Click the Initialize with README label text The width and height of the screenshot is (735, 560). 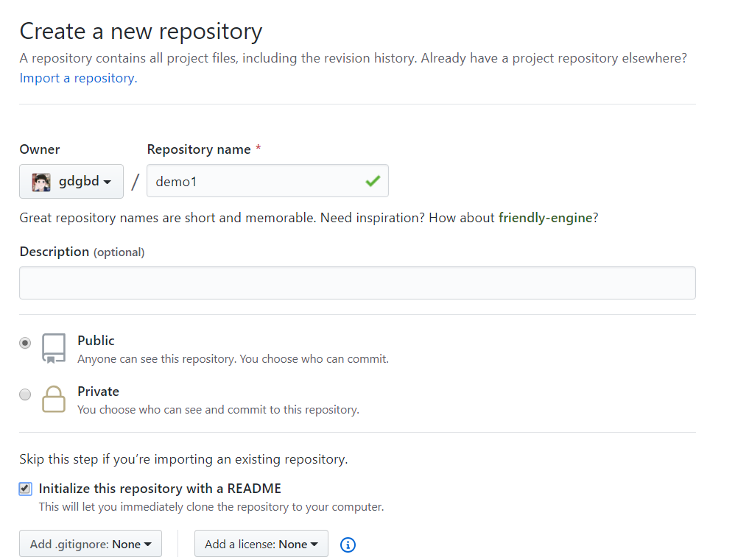coord(160,489)
